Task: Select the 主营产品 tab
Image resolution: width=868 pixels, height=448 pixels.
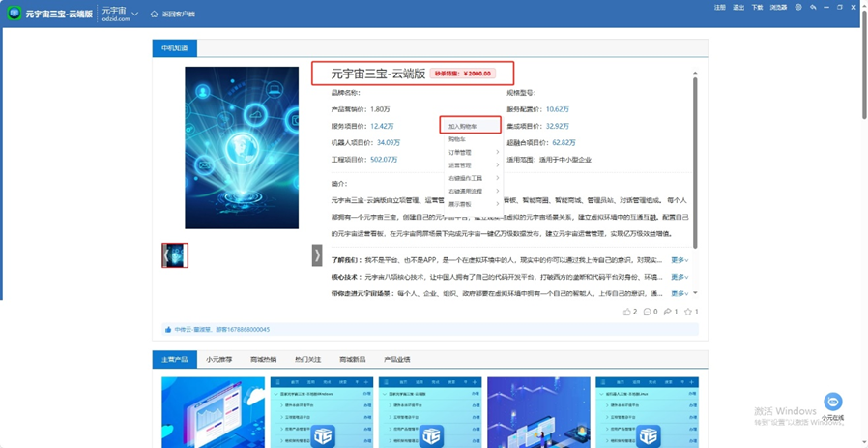Action: click(x=174, y=359)
